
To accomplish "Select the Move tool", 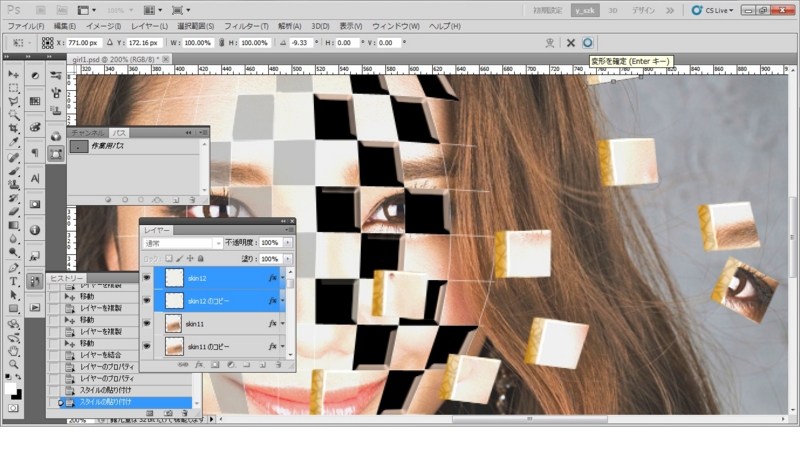I will coord(13,74).
